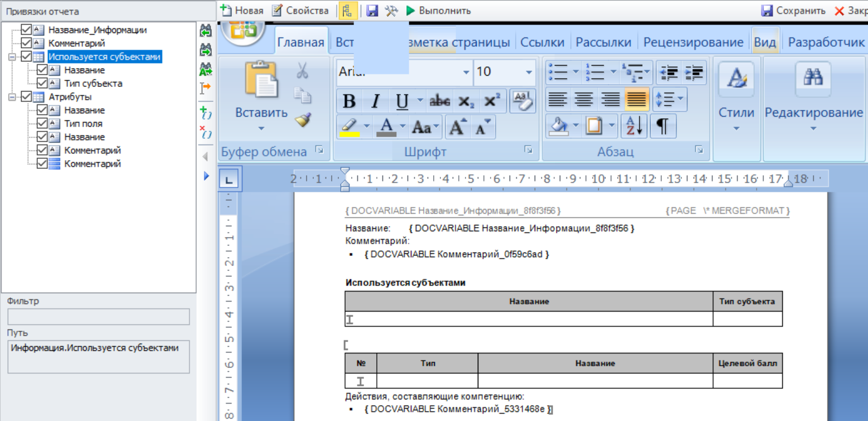Switch to the Ссылки ribbon tab
The width and height of the screenshot is (868, 421).
pyautogui.click(x=542, y=42)
